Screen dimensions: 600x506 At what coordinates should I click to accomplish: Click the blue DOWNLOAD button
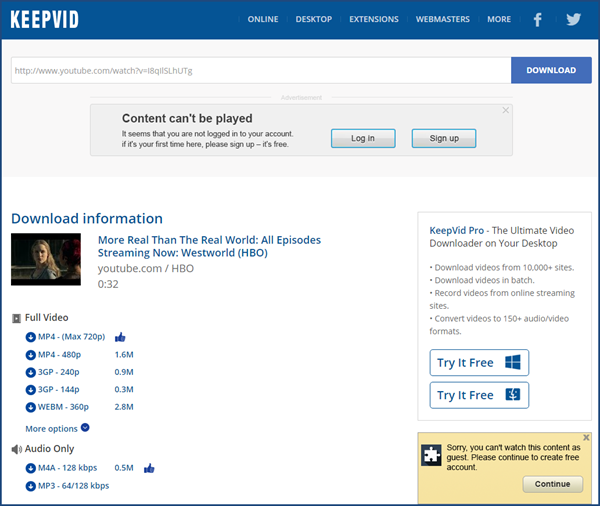point(551,70)
